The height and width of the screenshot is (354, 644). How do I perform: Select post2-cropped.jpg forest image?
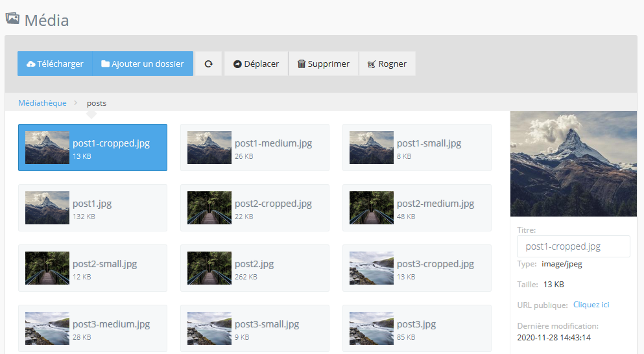pos(254,208)
